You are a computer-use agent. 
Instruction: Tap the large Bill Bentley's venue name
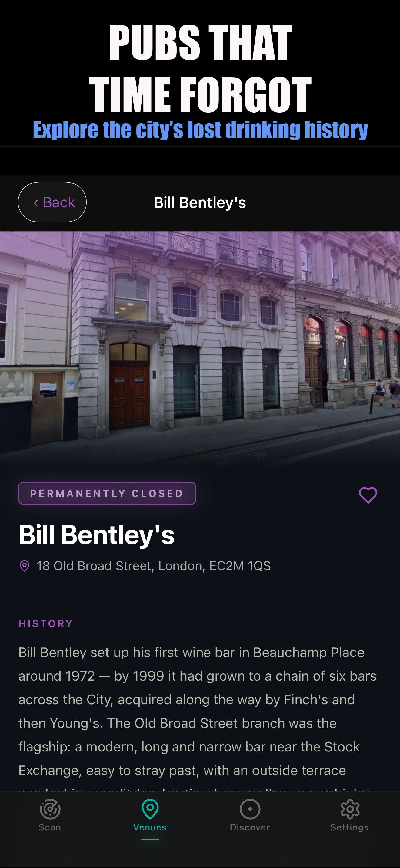96,535
